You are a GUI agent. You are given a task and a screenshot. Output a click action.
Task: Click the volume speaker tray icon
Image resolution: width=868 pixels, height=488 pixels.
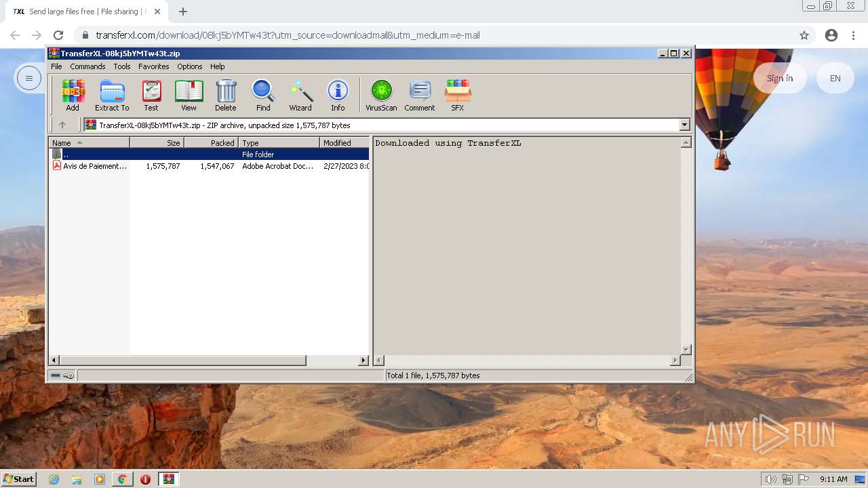tap(771, 479)
